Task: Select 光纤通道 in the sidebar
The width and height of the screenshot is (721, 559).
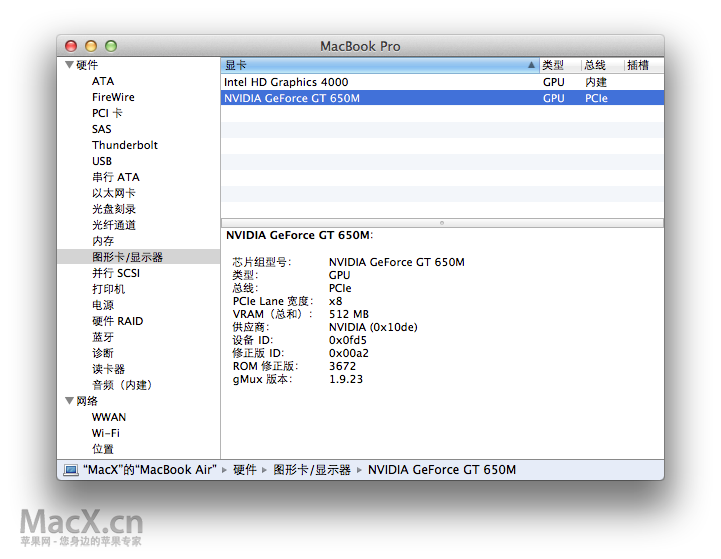Action: (114, 225)
